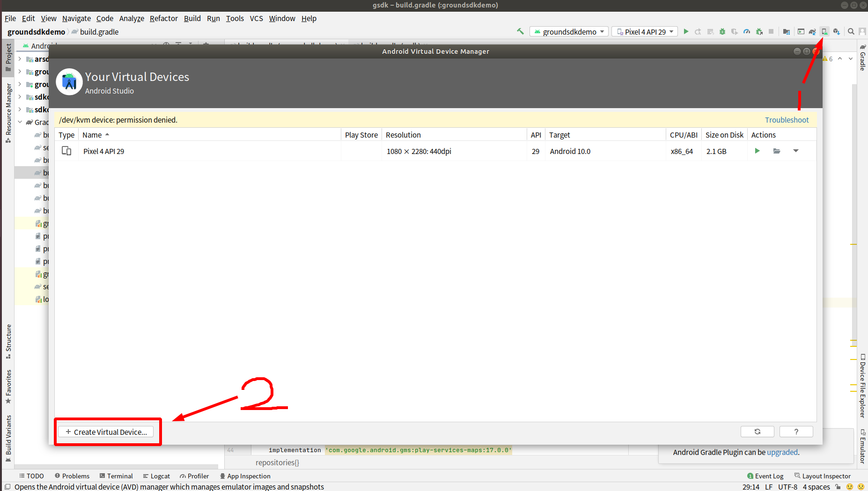This screenshot has width=868, height=491.
Task: Click the question mark help button
Action: [796, 432]
